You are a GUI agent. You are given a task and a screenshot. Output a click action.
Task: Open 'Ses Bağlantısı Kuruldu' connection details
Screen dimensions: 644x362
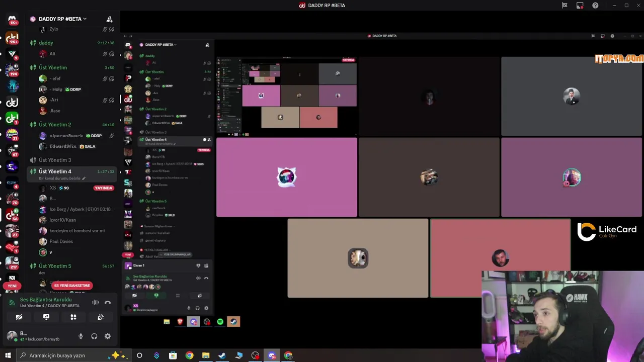[x=46, y=300]
